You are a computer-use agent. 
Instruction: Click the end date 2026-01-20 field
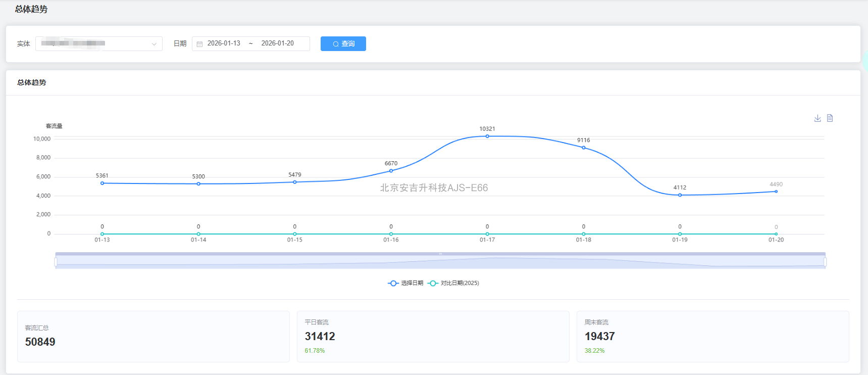pos(277,43)
